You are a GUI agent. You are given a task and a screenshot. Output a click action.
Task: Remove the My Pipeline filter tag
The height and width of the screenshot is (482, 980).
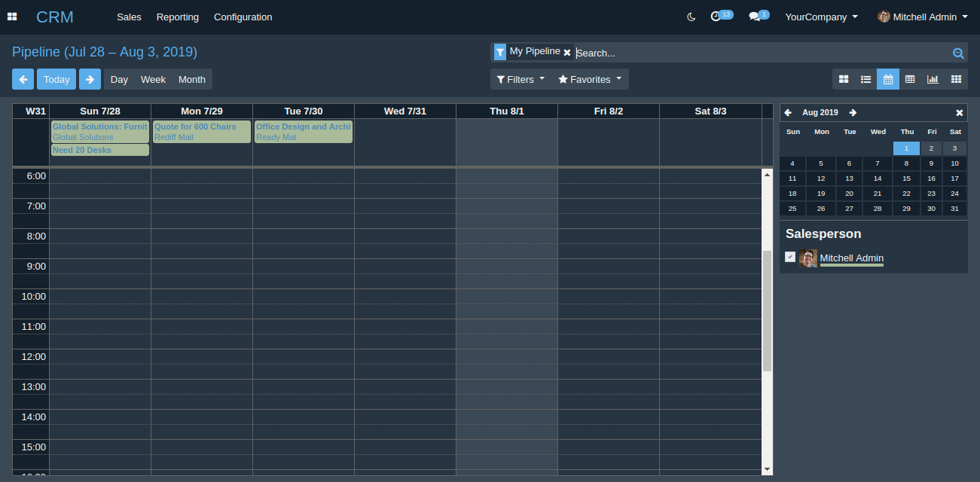tap(567, 53)
